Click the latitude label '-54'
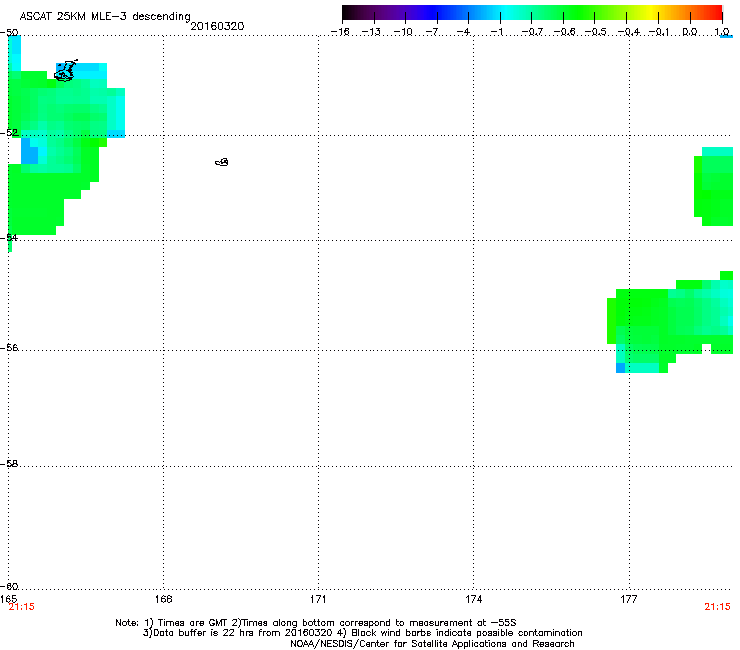The image size is (740, 650). pos(9,237)
